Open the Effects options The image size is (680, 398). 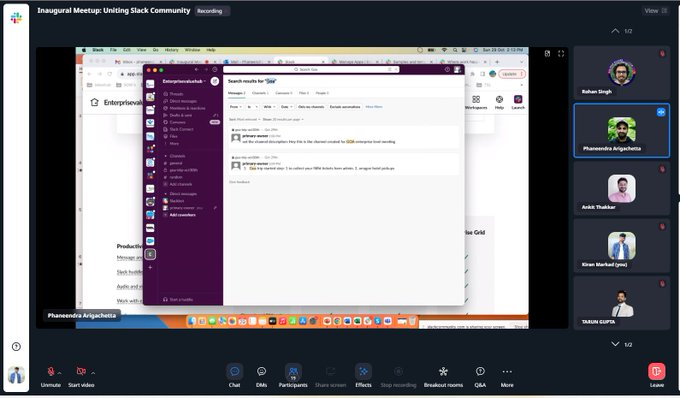coord(363,375)
